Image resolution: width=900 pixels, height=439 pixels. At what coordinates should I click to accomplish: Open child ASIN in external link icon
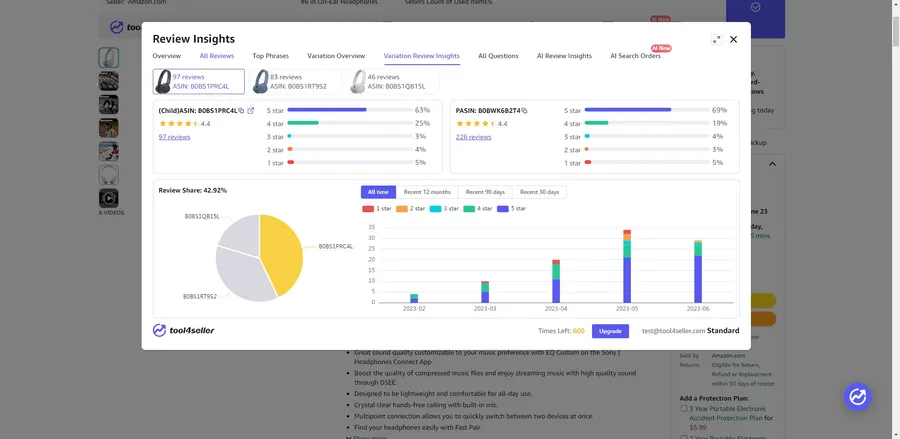pyautogui.click(x=250, y=111)
